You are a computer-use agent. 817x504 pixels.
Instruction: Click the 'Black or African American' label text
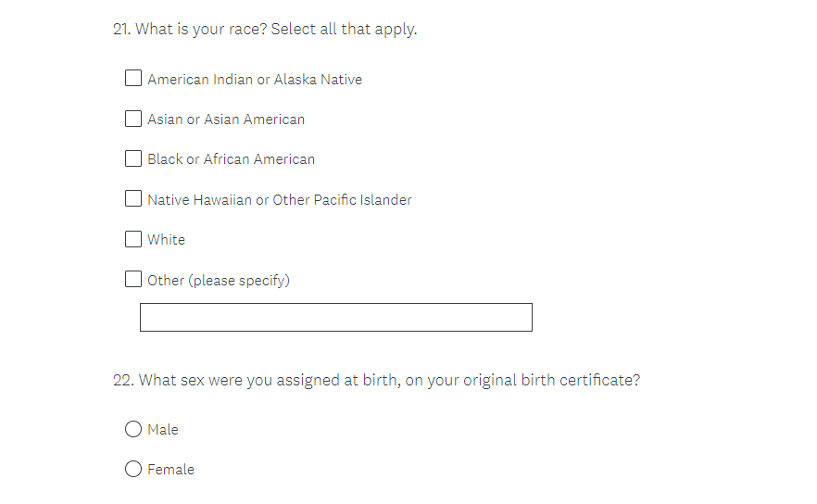coord(231,159)
